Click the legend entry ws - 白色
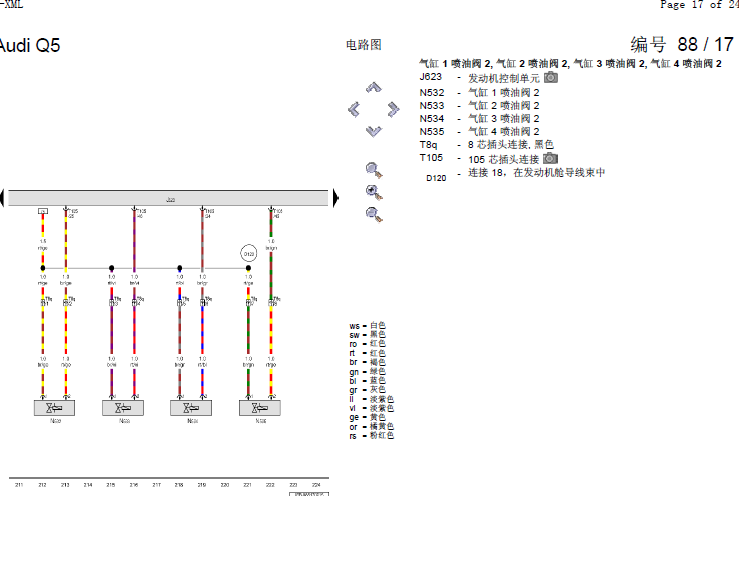739x578 pixels. click(368, 326)
